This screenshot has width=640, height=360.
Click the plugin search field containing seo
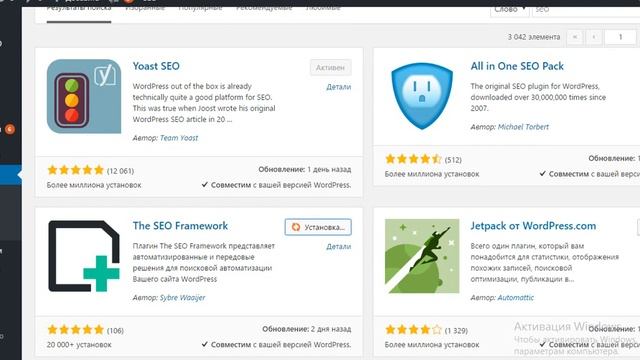click(x=586, y=9)
